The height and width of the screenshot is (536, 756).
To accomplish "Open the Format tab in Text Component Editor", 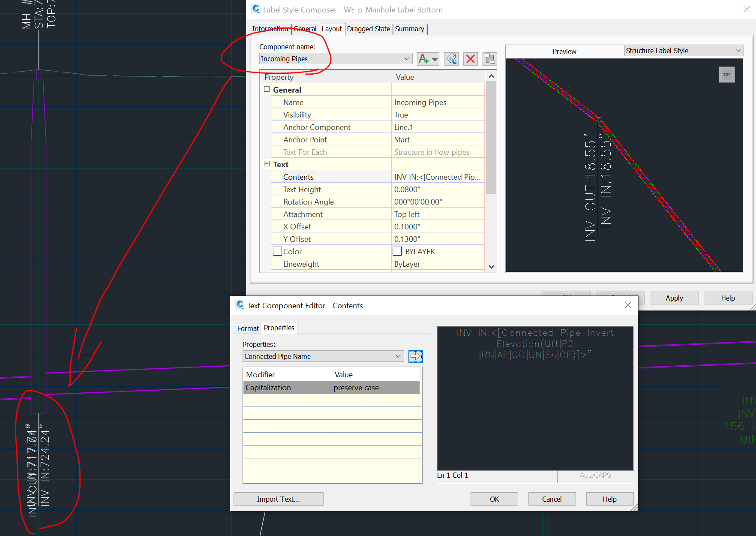I will (247, 328).
